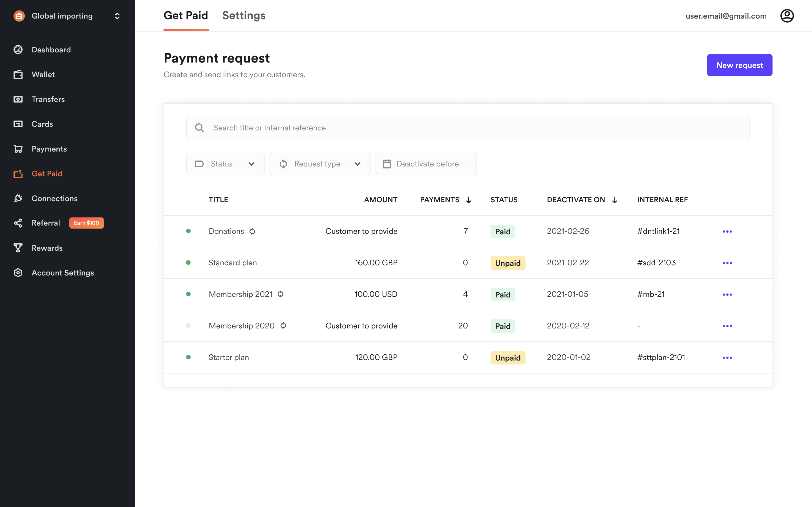Expand the Global importing account switcher
812x507 pixels.
[x=117, y=16]
